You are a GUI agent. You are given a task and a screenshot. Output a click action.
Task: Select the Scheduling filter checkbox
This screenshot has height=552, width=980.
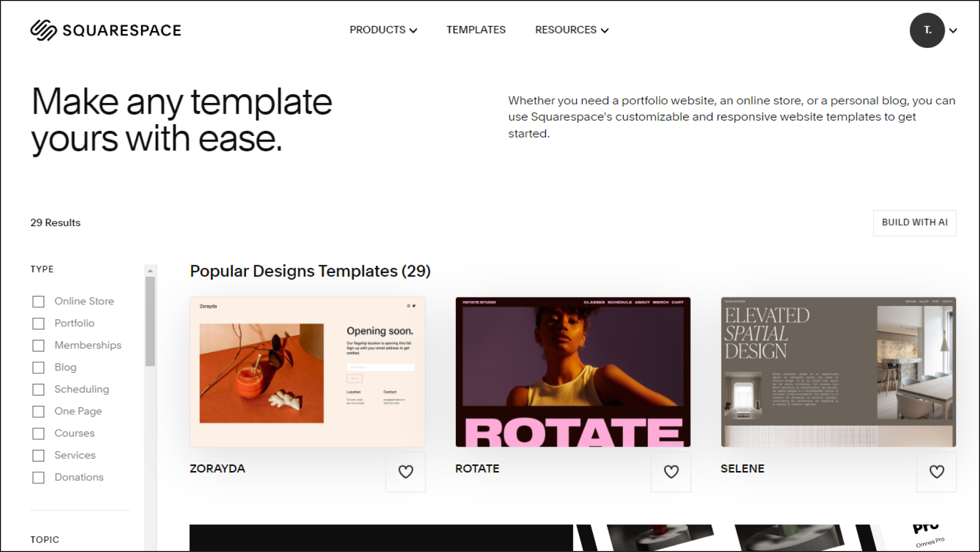coord(38,390)
